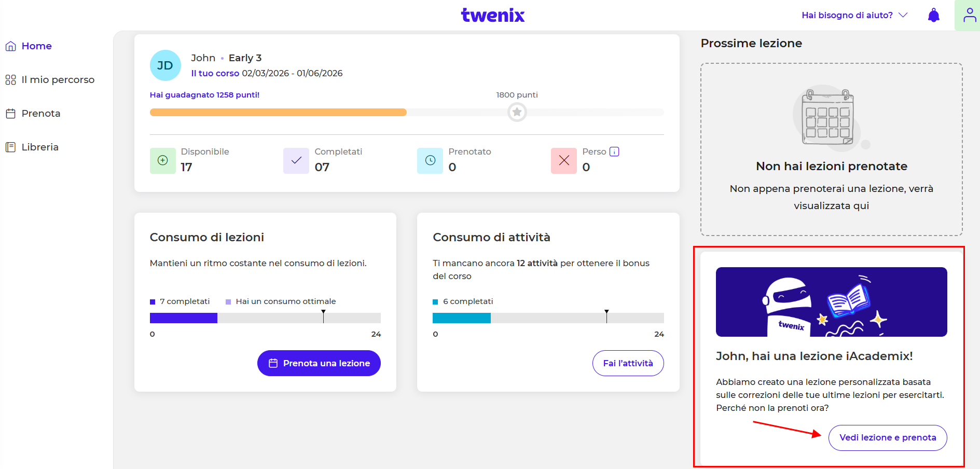Click the Perso info icon

coord(614,151)
